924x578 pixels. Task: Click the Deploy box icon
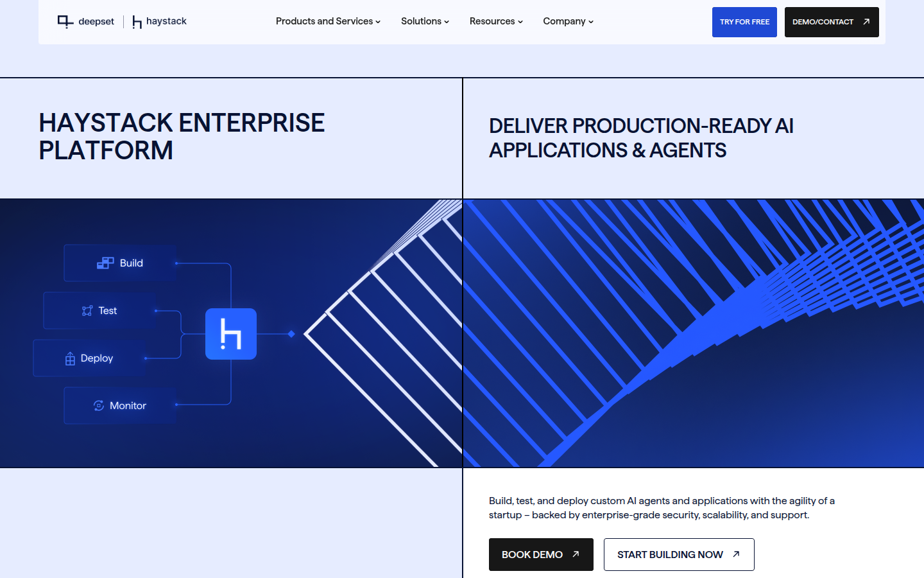(x=70, y=358)
